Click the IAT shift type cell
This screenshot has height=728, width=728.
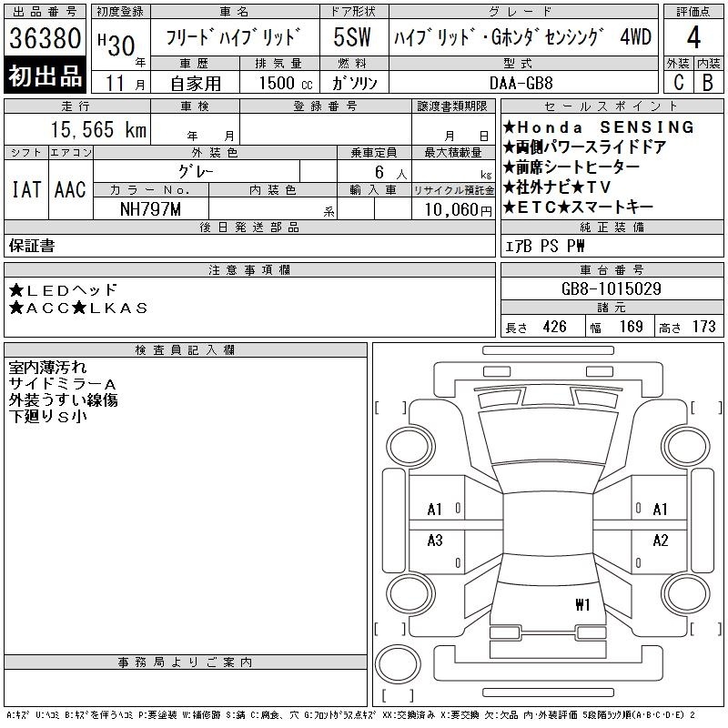(x=25, y=189)
